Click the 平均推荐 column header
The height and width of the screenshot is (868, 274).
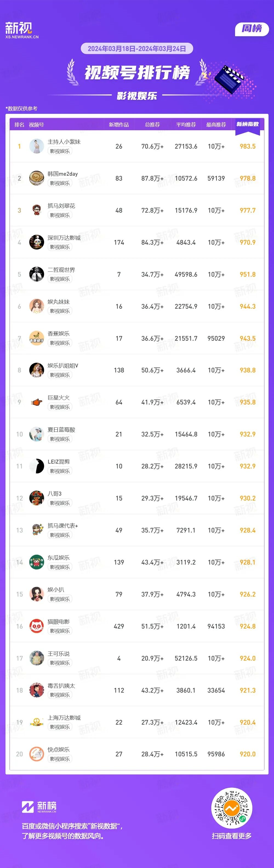pos(186,125)
